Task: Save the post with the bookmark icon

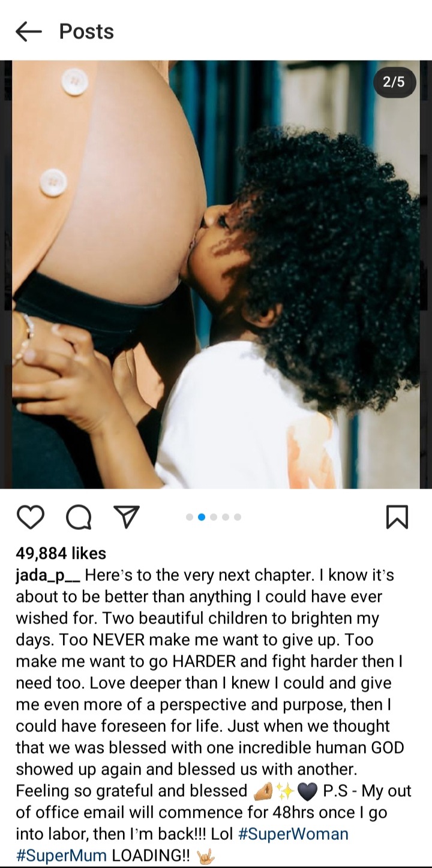Action: 397,517
